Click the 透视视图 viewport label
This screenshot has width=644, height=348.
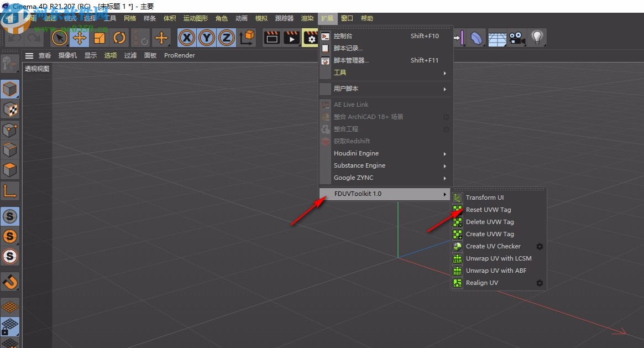coord(36,69)
